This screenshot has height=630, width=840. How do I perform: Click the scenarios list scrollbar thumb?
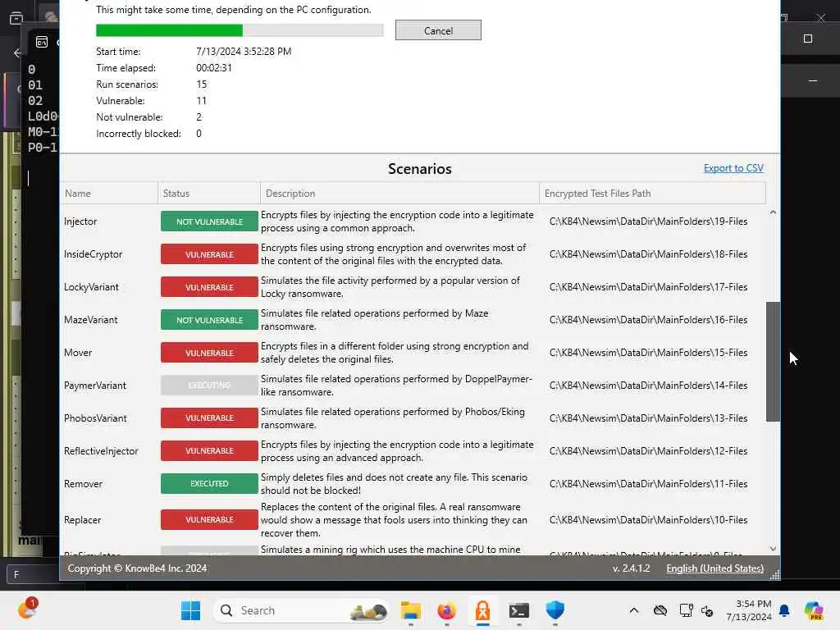[x=773, y=362]
